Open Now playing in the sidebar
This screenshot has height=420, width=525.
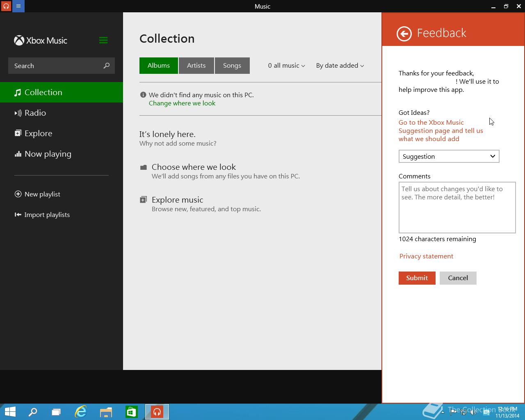point(62,154)
